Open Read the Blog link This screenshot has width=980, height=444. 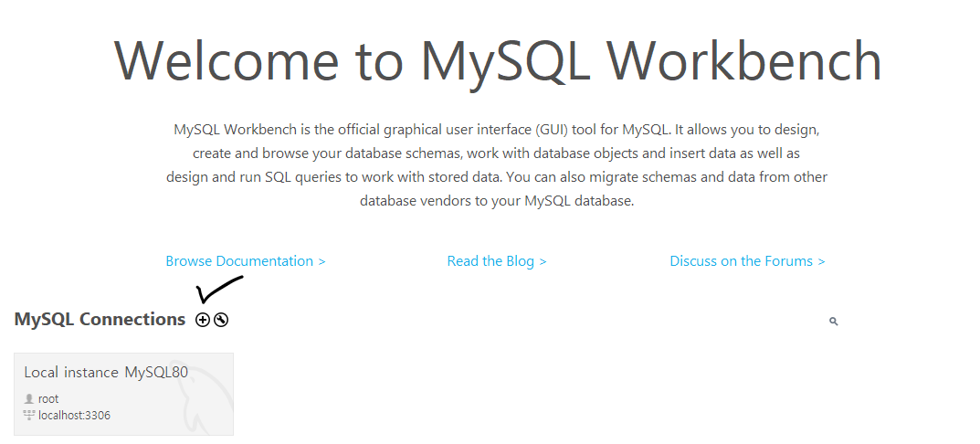pyautogui.click(x=497, y=260)
